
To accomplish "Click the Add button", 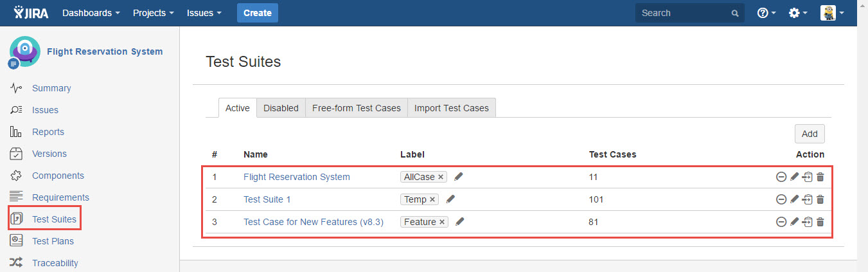I will point(810,134).
